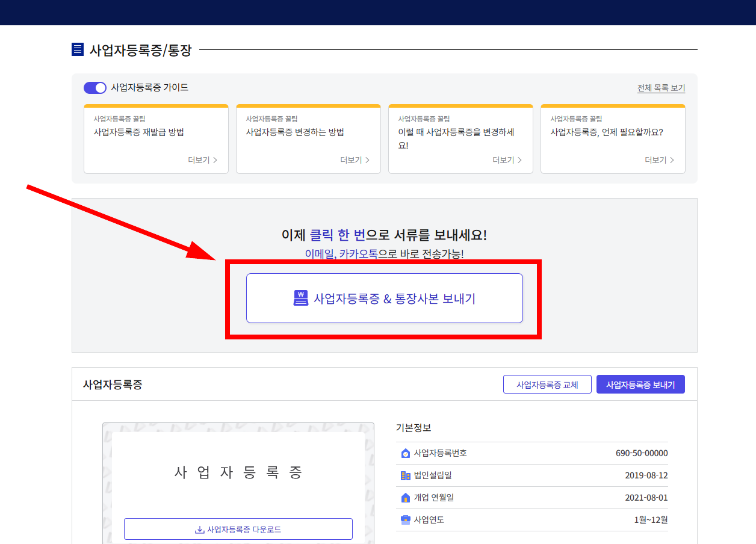The height and width of the screenshot is (544, 756).
Task: Click the blue 사업자등록증 보내기 button
Action: [640, 384]
